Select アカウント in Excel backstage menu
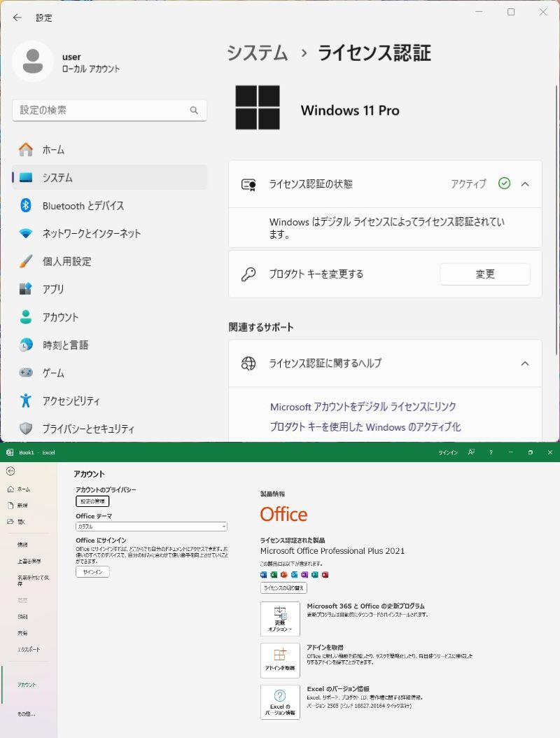Image resolution: width=560 pixels, height=738 pixels. (27, 685)
